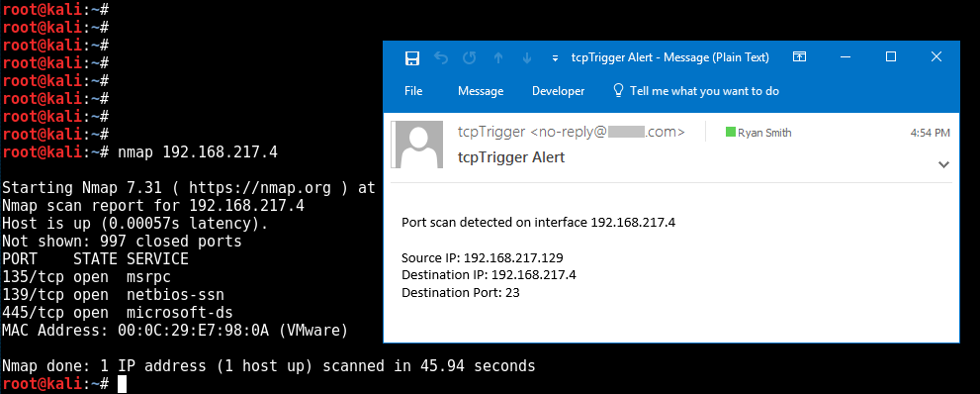The image size is (980, 394).
Task: Click the Save floppy disk icon
Action: click(x=411, y=58)
